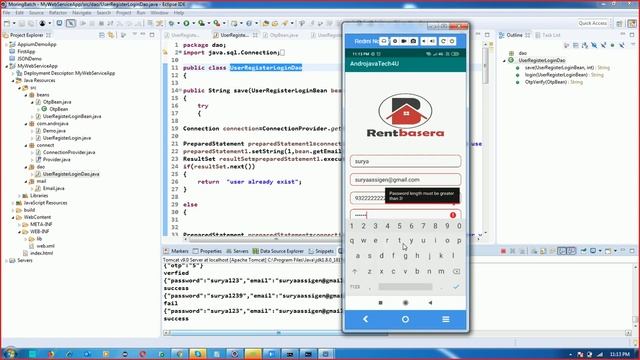This screenshot has width=640, height=360.
Task: Switch to the Servers tab in bottom panel
Action: pos(238,251)
